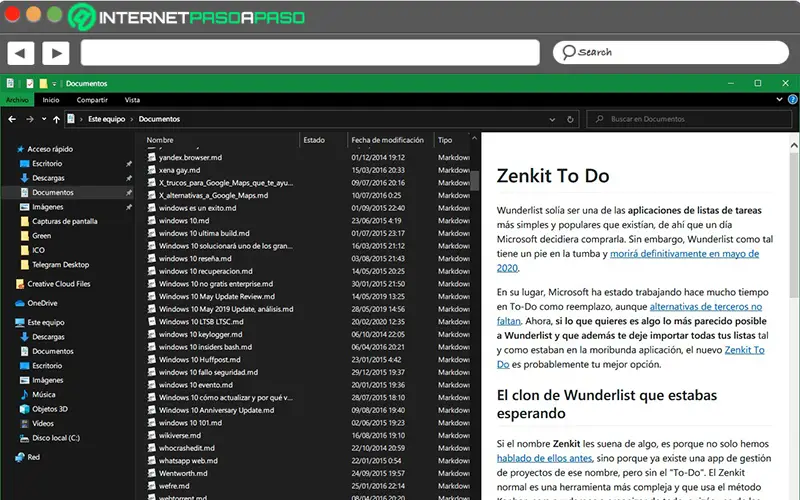Viewport: 800px width, 500px height.
Task: Select Acceso rápido in navigation pane
Action: (50, 149)
